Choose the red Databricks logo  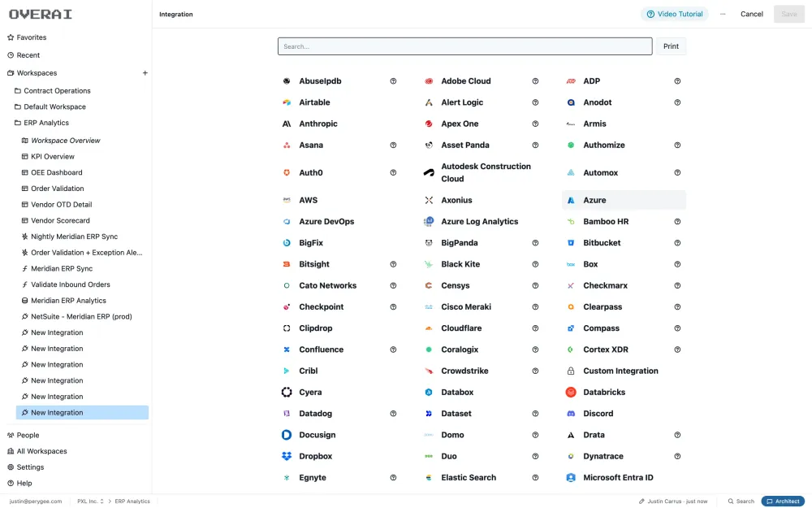[x=571, y=393]
